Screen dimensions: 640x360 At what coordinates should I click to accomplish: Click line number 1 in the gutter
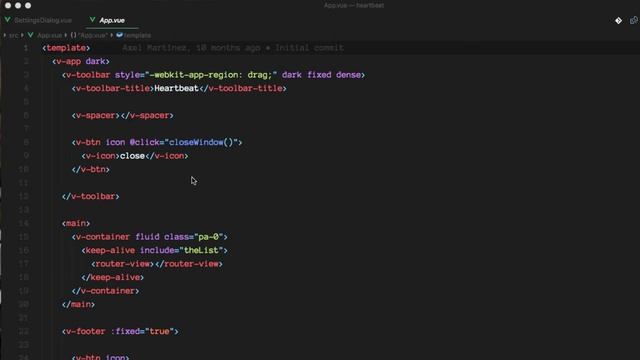pyautogui.click(x=26, y=48)
